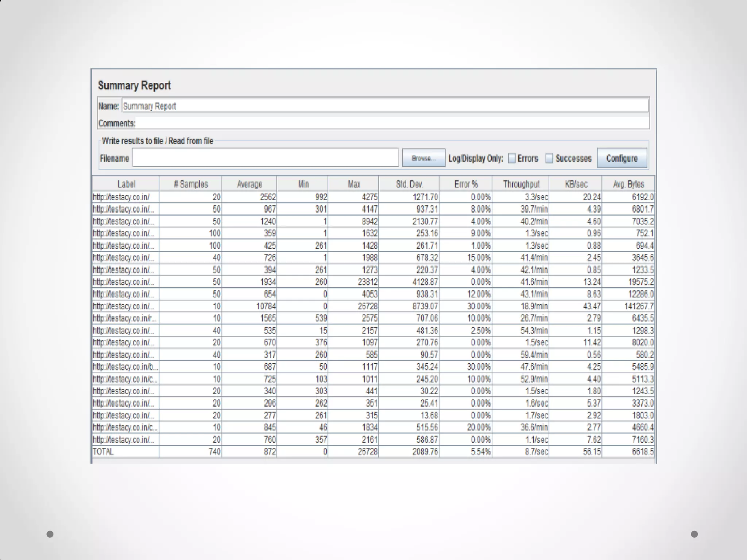Click the Filename input field

tap(266, 158)
